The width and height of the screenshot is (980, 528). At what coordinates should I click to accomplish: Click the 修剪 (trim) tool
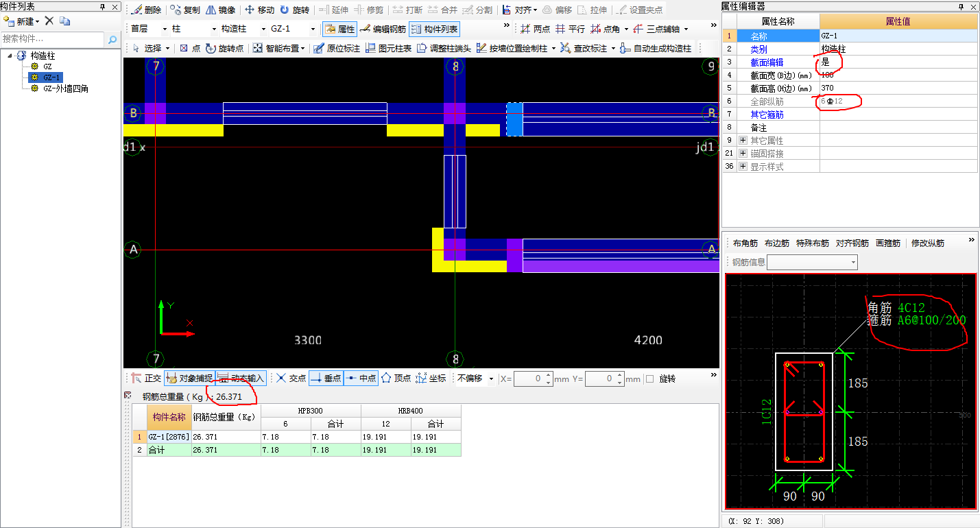coord(369,10)
